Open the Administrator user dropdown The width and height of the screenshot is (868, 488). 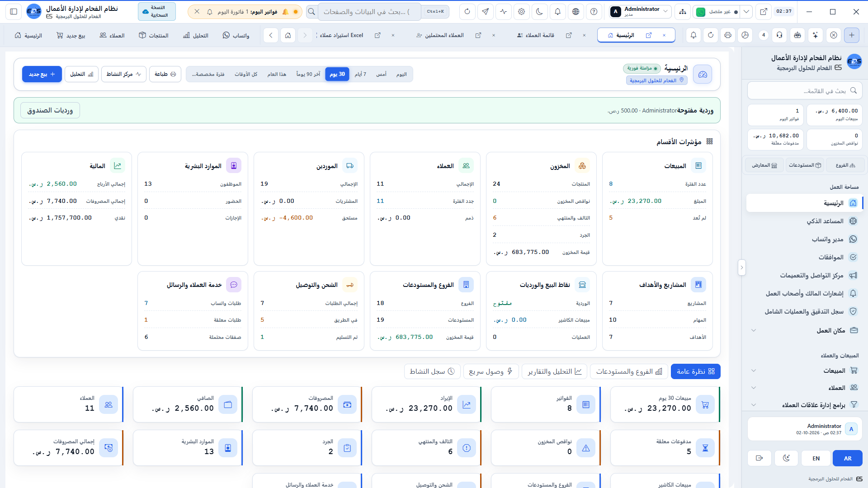640,12
